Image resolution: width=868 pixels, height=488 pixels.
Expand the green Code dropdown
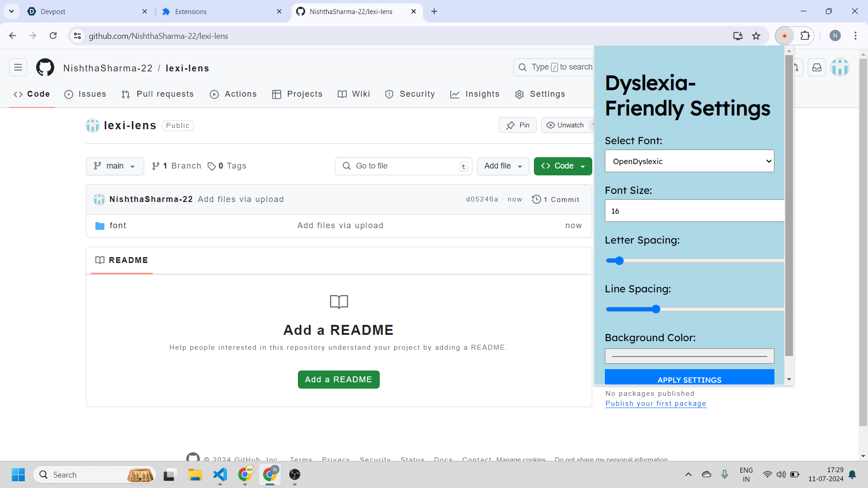pos(563,166)
